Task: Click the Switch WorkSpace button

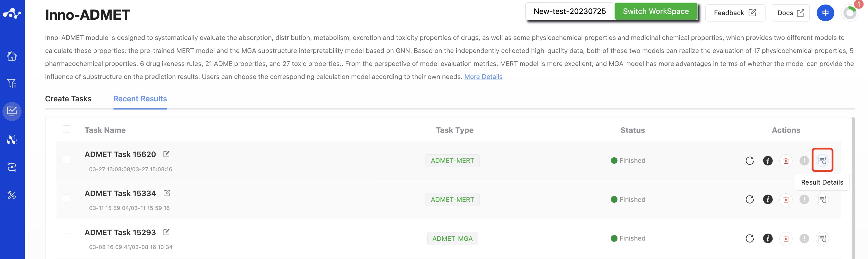Action: click(656, 11)
